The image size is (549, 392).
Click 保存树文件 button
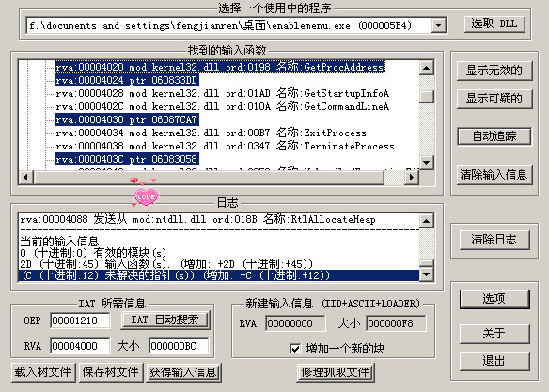(x=111, y=372)
